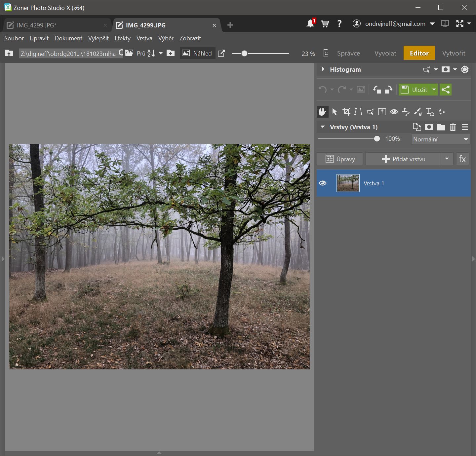Screen dimensions: 476x456
Task: Refresh the folder path
Action: click(121, 53)
